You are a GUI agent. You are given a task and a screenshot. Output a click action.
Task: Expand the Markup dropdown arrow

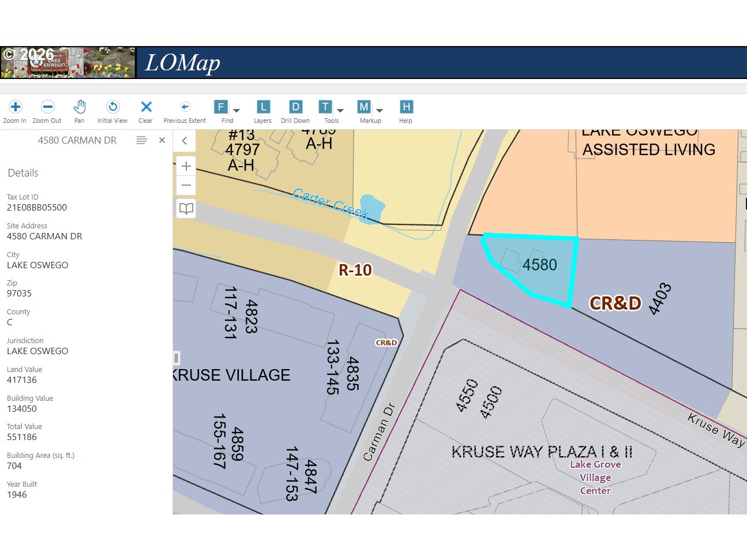coord(380,110)
